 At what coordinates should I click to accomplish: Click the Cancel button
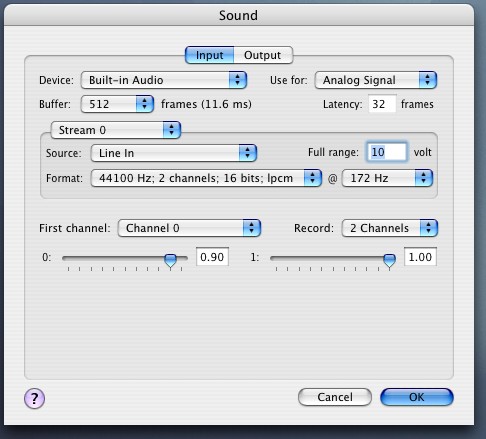click(335, 397)
